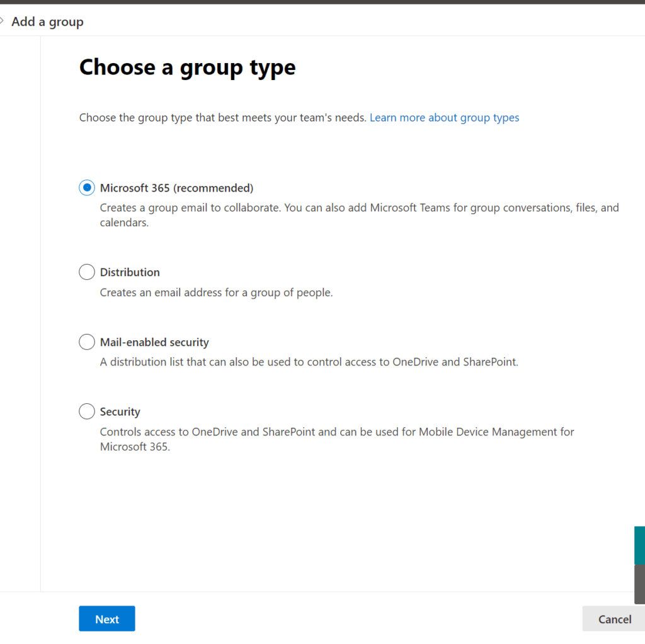This screenshot has width=645, height=644.
Task: Select the Security group type radio button
Action: click(87, 411)
